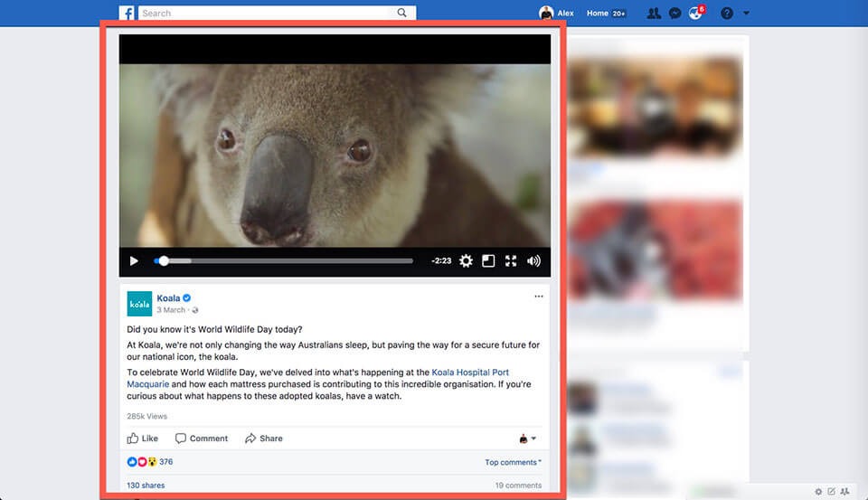Click the koala video frame

pos(335,155)
